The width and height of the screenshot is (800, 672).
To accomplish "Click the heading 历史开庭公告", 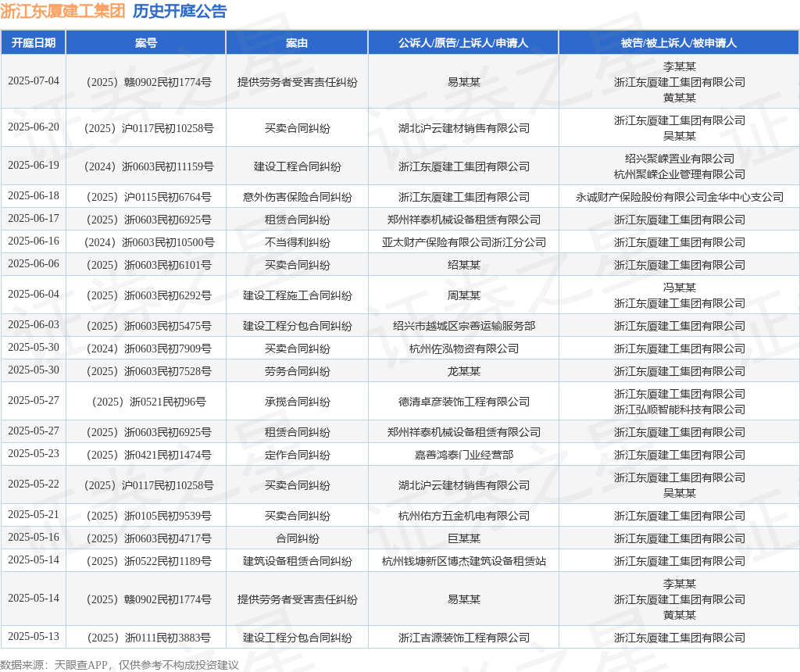I will pyautogui.click(x=180, y=11).
